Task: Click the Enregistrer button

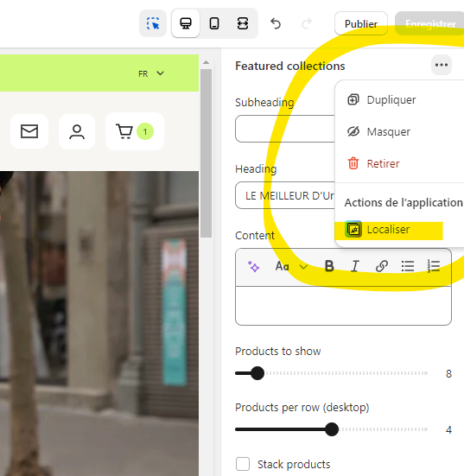Action: tap(430, 23)
